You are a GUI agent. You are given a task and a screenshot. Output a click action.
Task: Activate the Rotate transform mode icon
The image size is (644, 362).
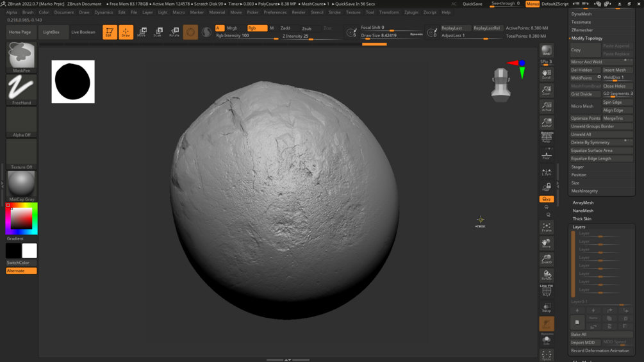point(174,31)
